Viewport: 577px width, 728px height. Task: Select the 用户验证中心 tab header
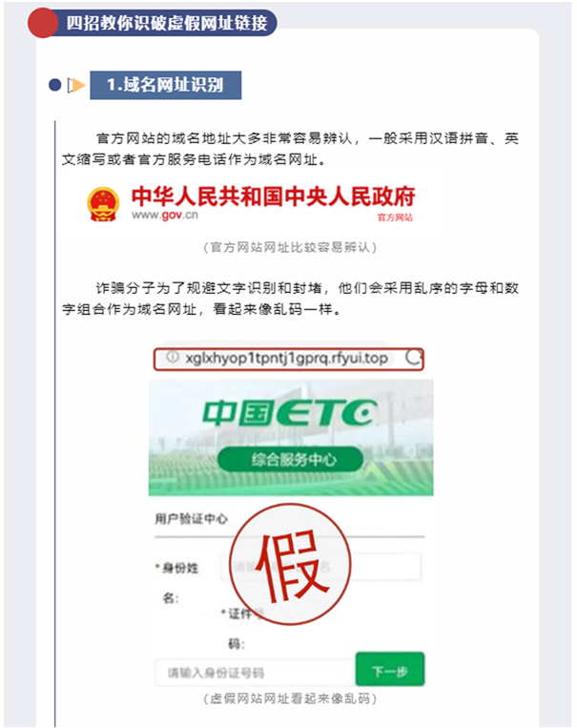coord(192,519)
